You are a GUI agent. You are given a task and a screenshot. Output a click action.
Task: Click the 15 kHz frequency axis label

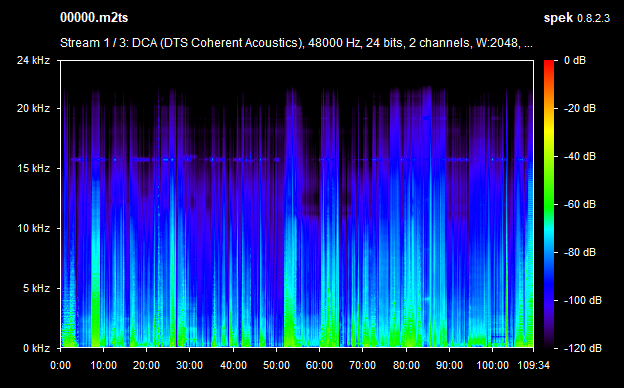point(33,168)
